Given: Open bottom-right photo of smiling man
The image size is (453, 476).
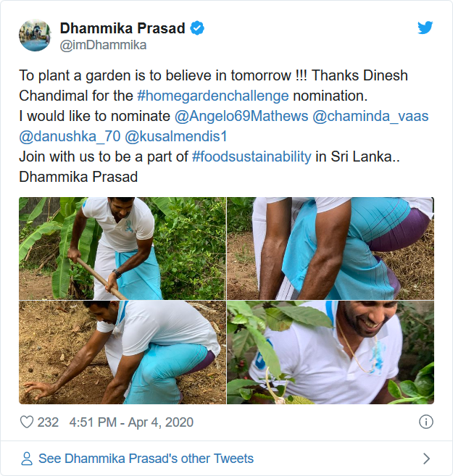Looking at the screenshot, I should coord(331,353).
